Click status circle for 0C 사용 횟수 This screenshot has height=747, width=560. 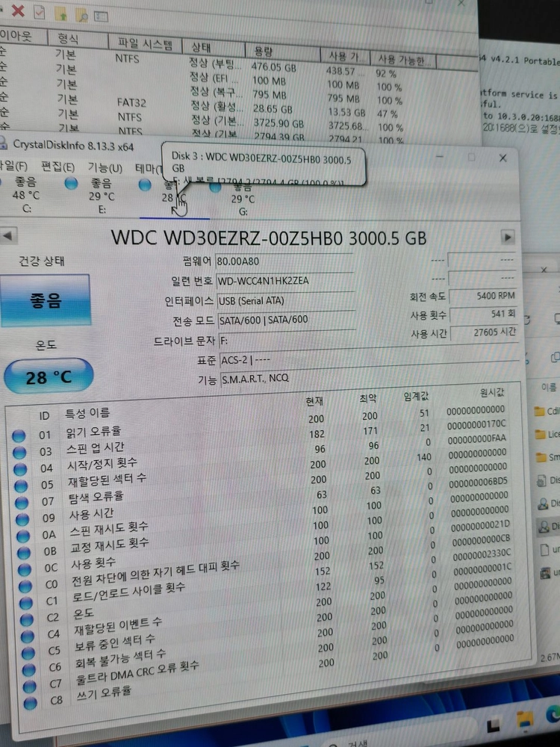pyautogui.click(x=25, y=569)
